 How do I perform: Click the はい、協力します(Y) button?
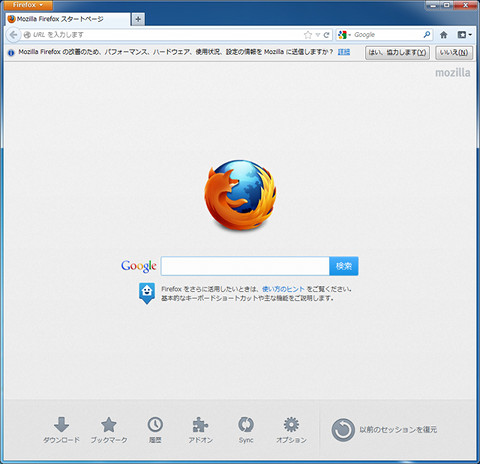(397, 53)
